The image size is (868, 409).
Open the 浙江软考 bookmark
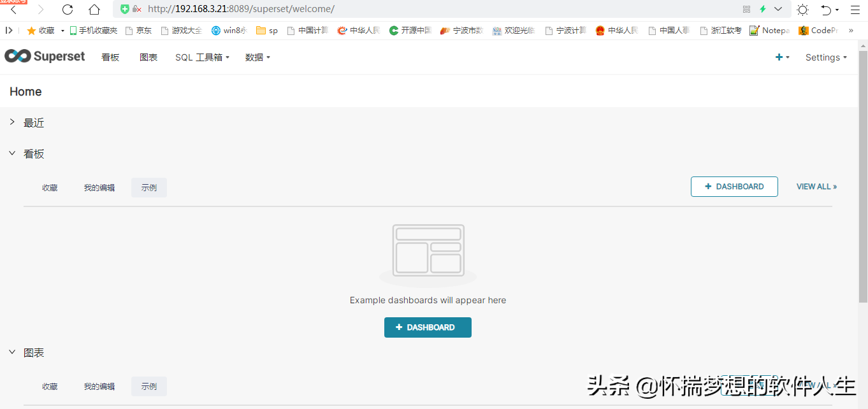pos(720,30)
